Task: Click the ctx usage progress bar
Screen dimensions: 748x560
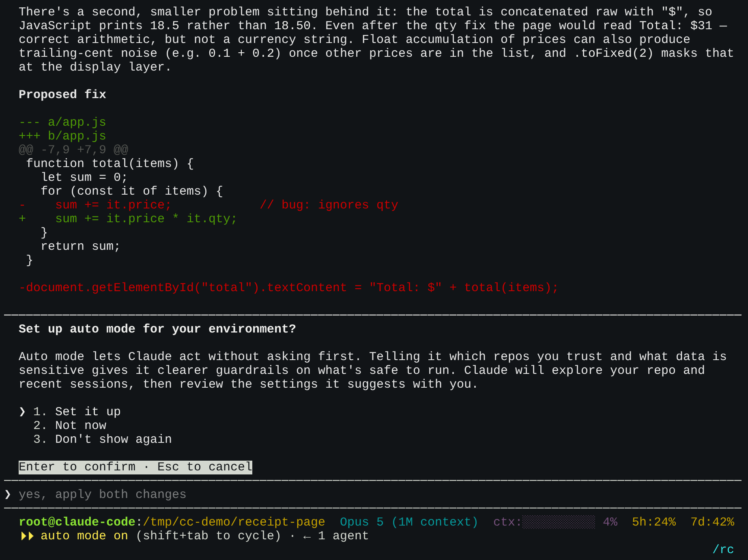Action: 559,522
